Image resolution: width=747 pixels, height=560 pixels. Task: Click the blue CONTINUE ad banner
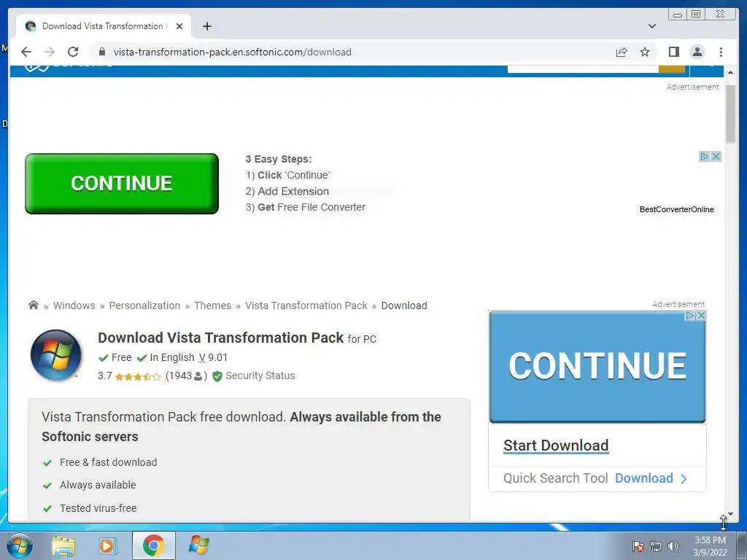point(597,366)
